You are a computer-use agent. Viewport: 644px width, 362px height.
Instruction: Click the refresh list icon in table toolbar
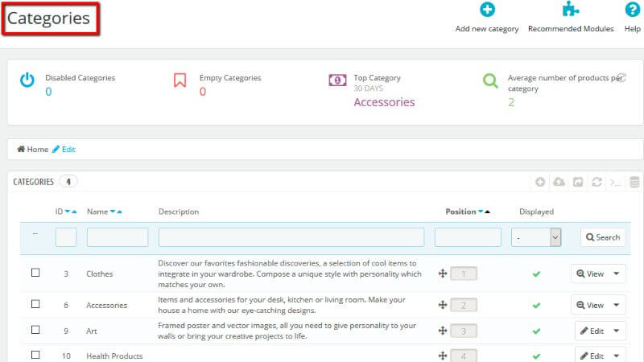(597, 182)
